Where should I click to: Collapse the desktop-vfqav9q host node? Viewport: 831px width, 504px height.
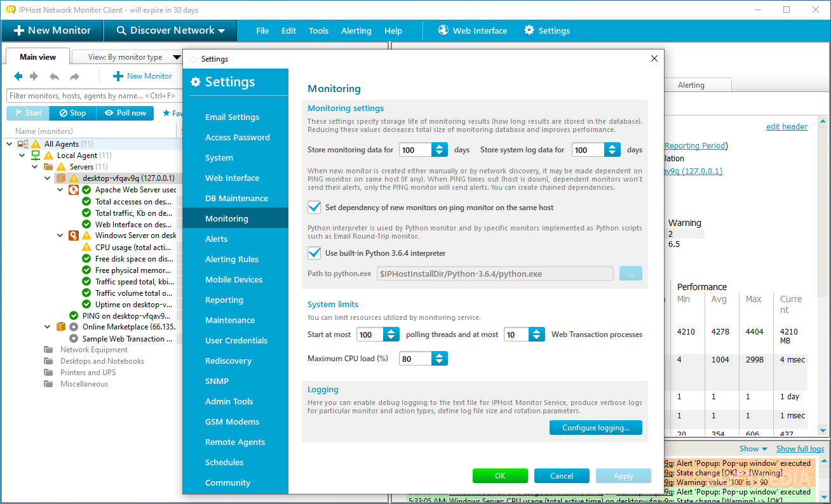(48, 178)
